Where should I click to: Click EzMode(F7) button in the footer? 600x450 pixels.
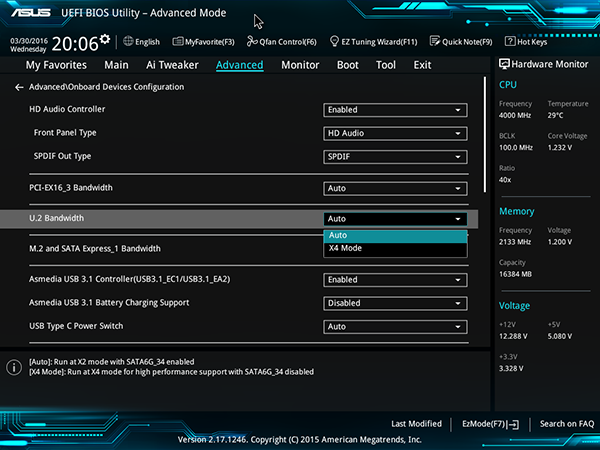(x=491, y=424)
